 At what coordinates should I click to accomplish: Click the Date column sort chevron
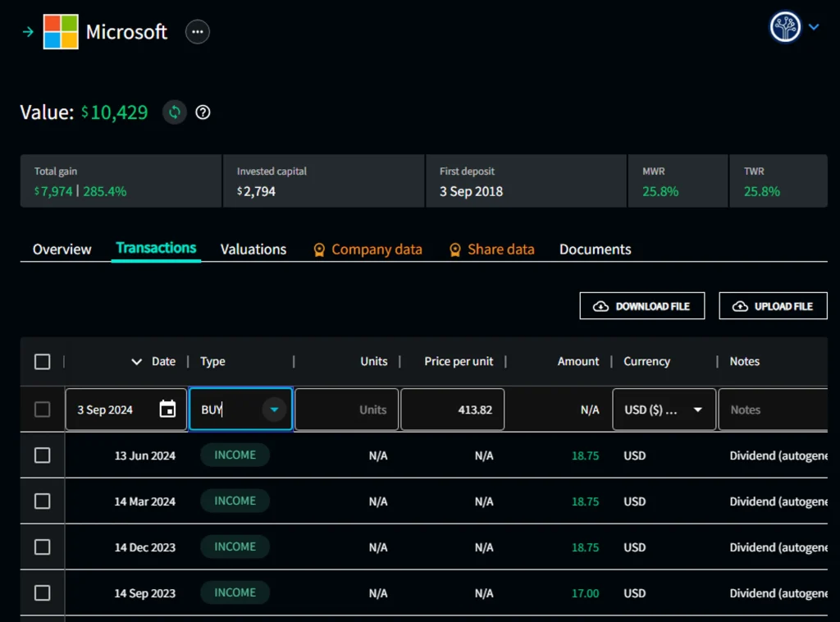[x=138, y=361]
